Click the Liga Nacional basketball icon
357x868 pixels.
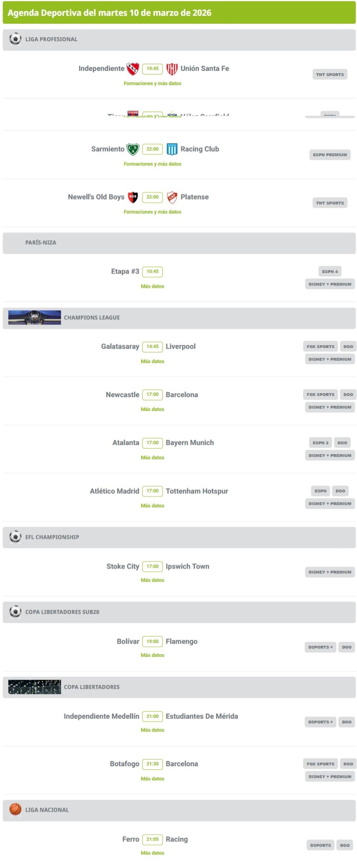pyautogui.click(x=15, y=809)
